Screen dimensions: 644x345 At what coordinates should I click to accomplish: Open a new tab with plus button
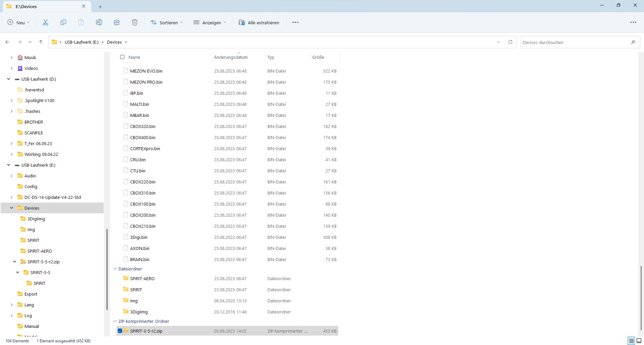(x=100, y=6)
